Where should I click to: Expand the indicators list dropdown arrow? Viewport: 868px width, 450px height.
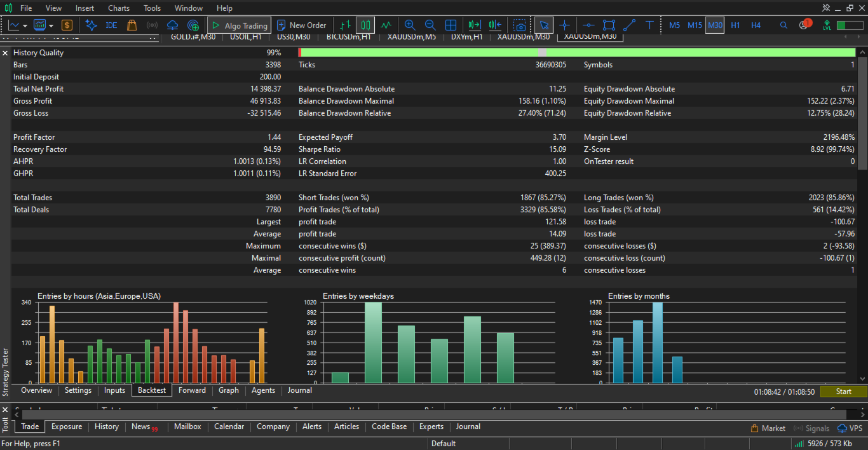click(50, 26)
